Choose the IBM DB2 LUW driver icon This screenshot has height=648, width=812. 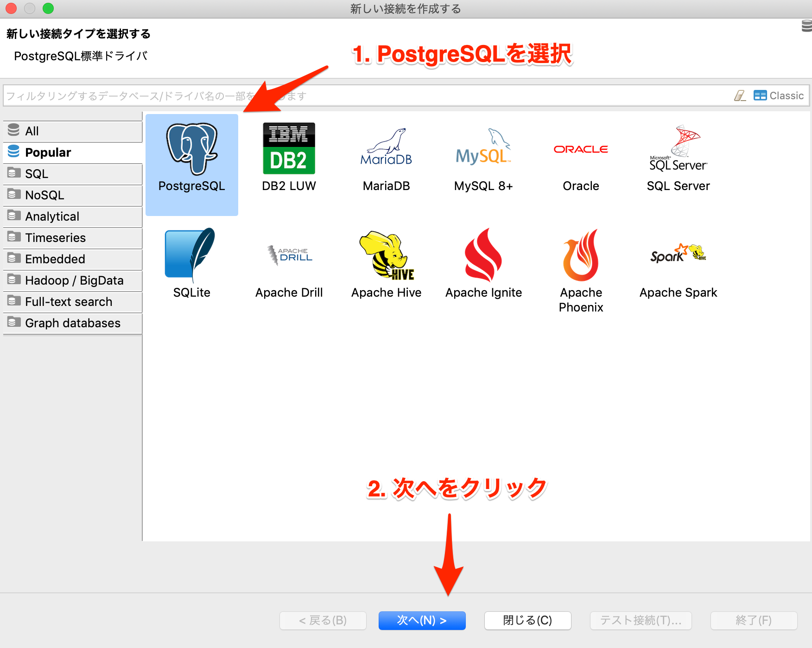tap(289, 148)
